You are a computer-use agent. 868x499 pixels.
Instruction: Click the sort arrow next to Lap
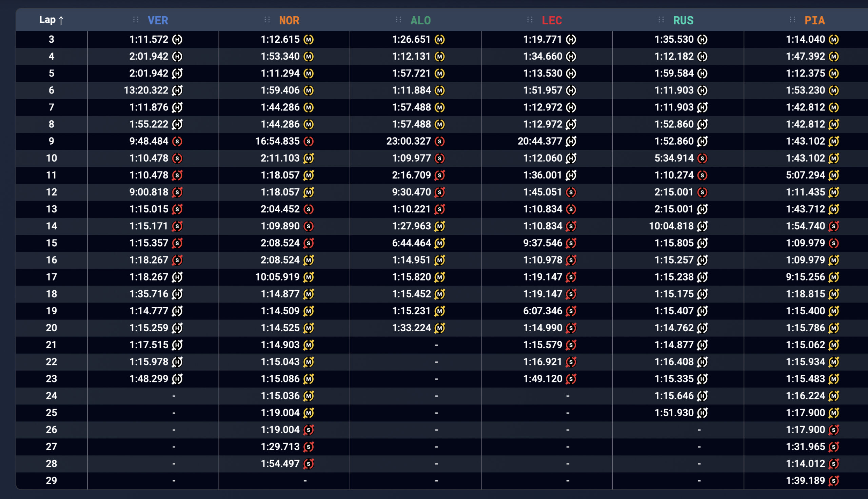click(x=61, y=20)
